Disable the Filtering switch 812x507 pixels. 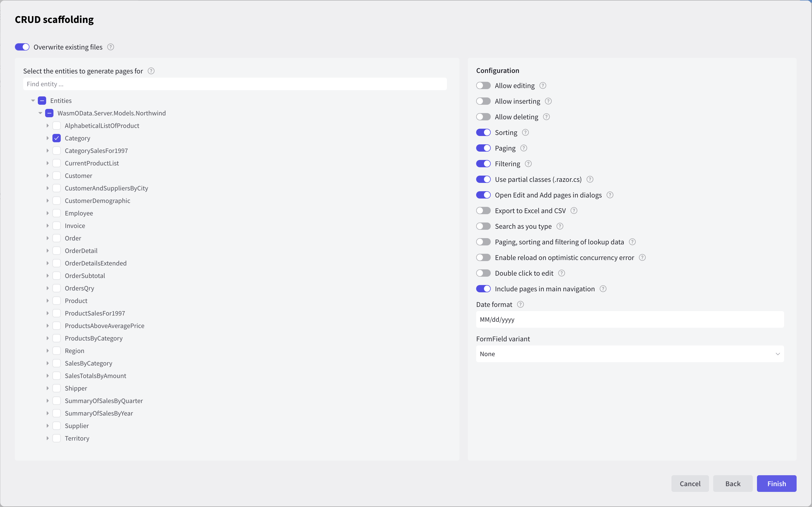point(483,164)
